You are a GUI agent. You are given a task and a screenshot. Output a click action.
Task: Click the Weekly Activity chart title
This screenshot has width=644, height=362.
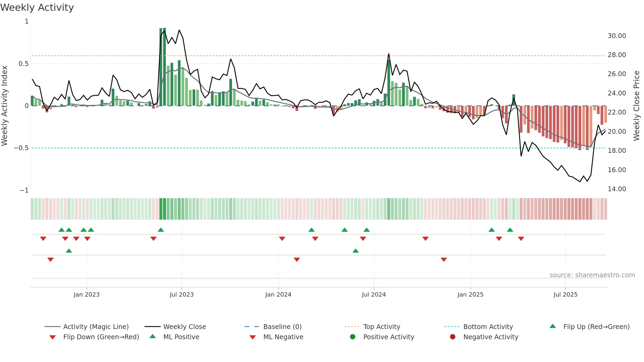pyautogui.click(x=37, y=8)
